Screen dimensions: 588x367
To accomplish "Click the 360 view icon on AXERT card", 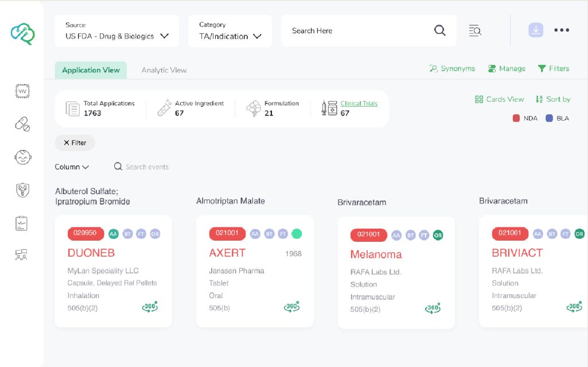I will tap(292, 307).
